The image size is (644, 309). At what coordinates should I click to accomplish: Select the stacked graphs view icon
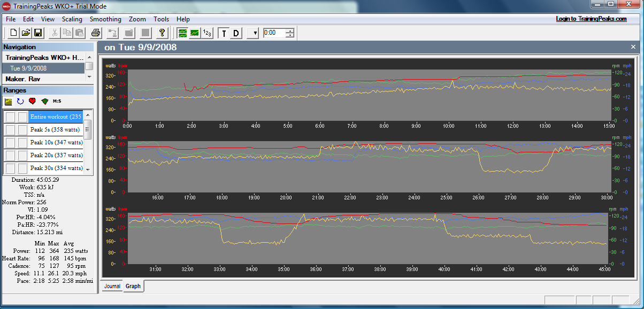pos(183,33)
